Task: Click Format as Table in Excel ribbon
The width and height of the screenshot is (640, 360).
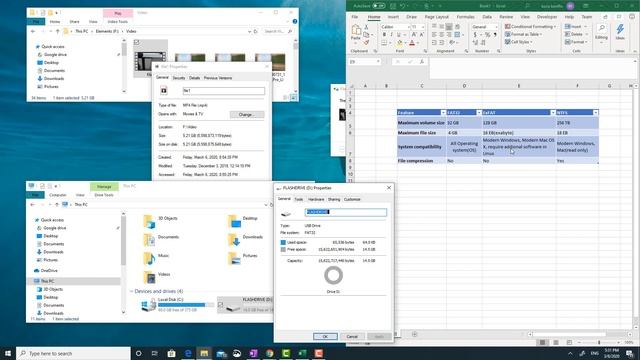Action: point(524,34)
